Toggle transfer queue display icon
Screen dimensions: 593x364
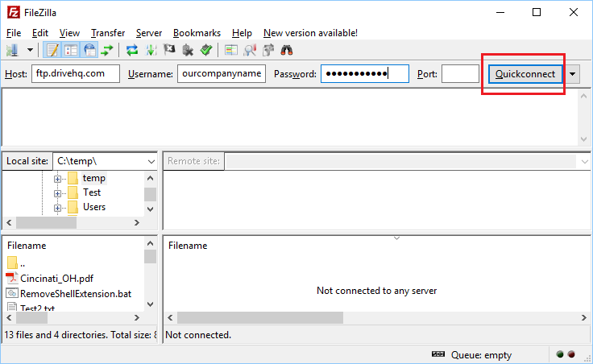(x=106, y=50)
